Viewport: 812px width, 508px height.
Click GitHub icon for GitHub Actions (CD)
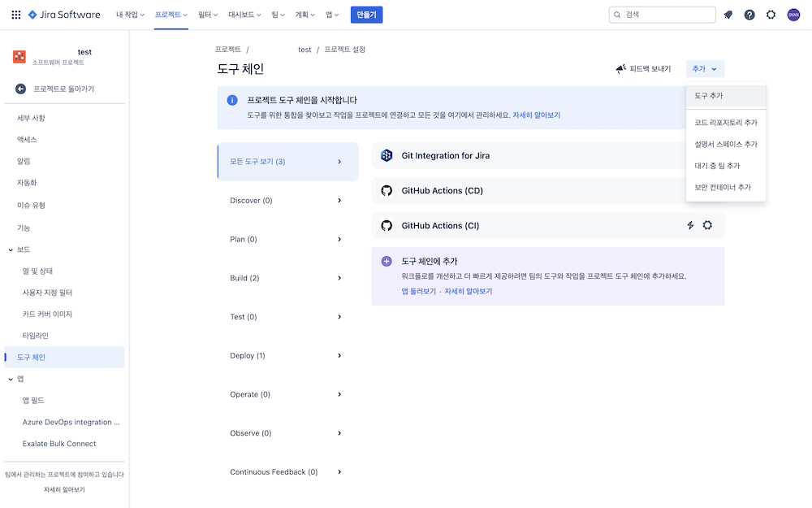pos(387,191)
